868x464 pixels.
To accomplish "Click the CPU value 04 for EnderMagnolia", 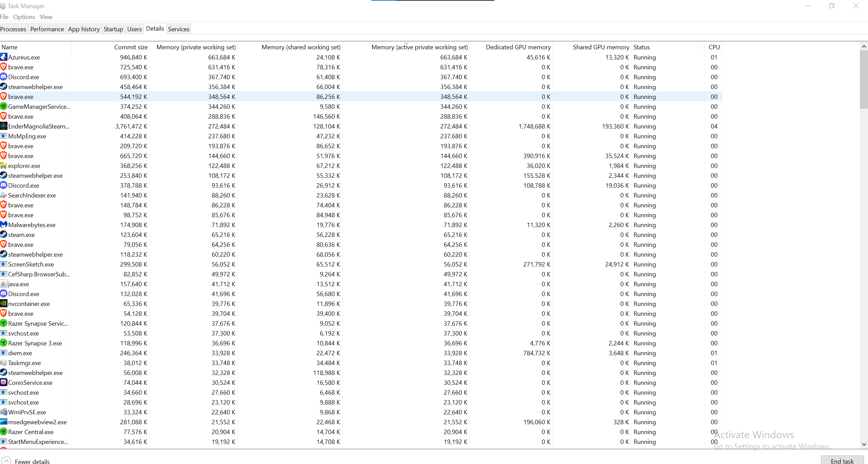I will [x=714, y=126].
